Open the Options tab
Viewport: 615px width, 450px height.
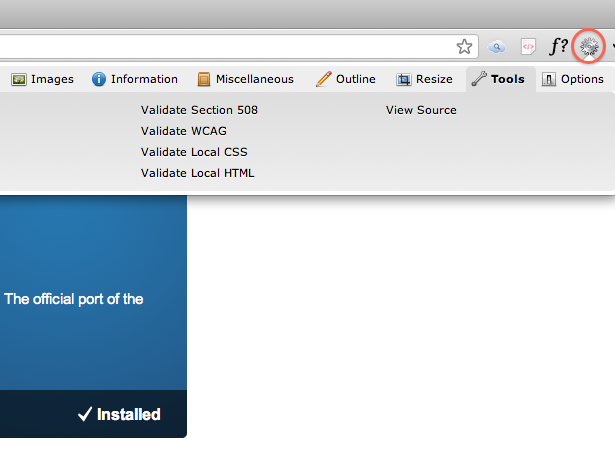(x=573, y=79)
